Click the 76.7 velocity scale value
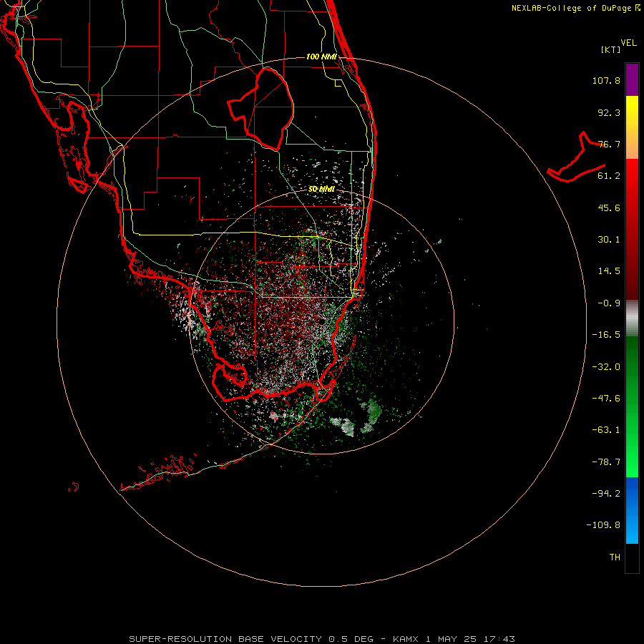Screen dimensions: 644x644 point(609,144)
